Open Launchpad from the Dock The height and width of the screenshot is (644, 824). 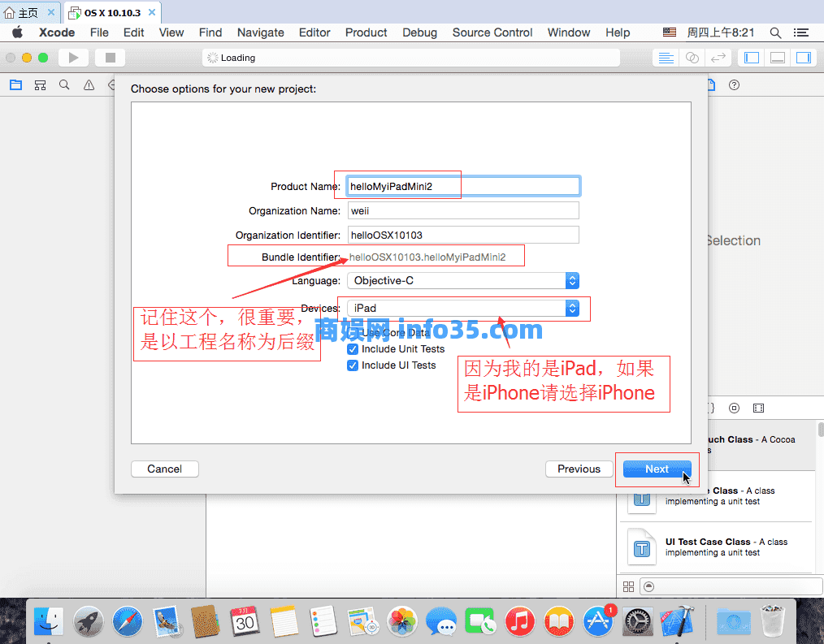[88, 621]
